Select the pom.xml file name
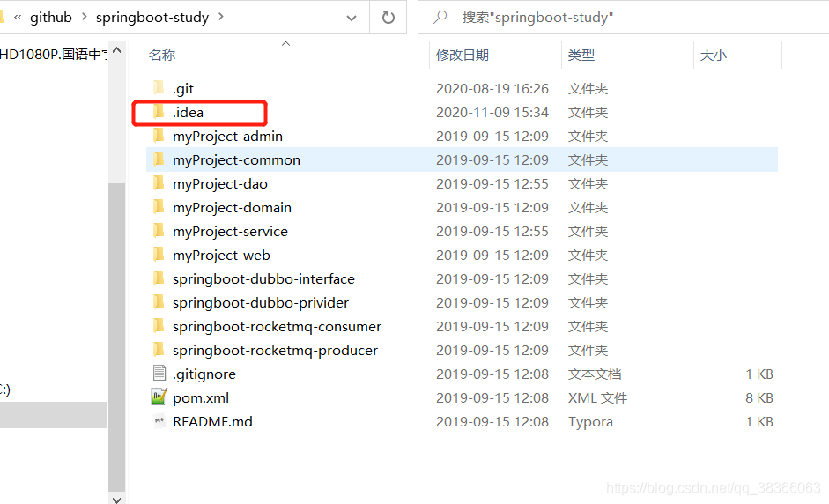 coord(201,397)
